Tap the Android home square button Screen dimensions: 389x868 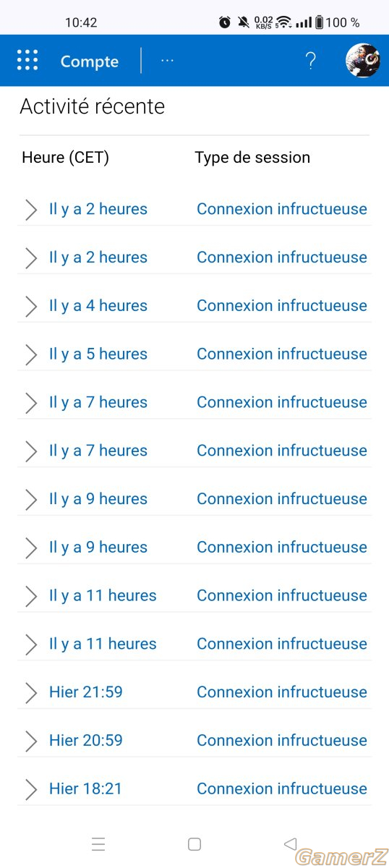(194, 844)
